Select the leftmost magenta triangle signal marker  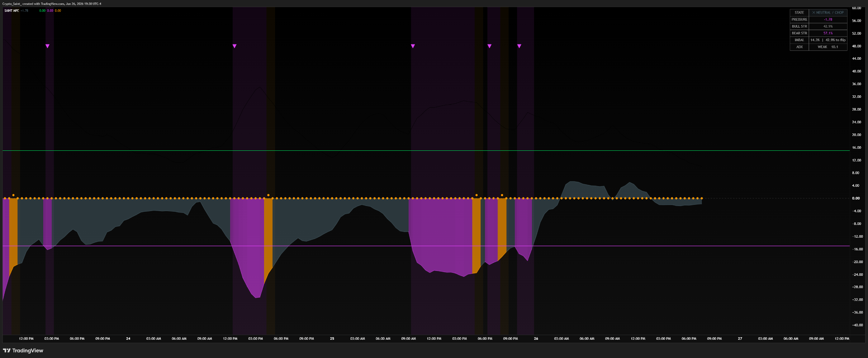pos(47,46)
